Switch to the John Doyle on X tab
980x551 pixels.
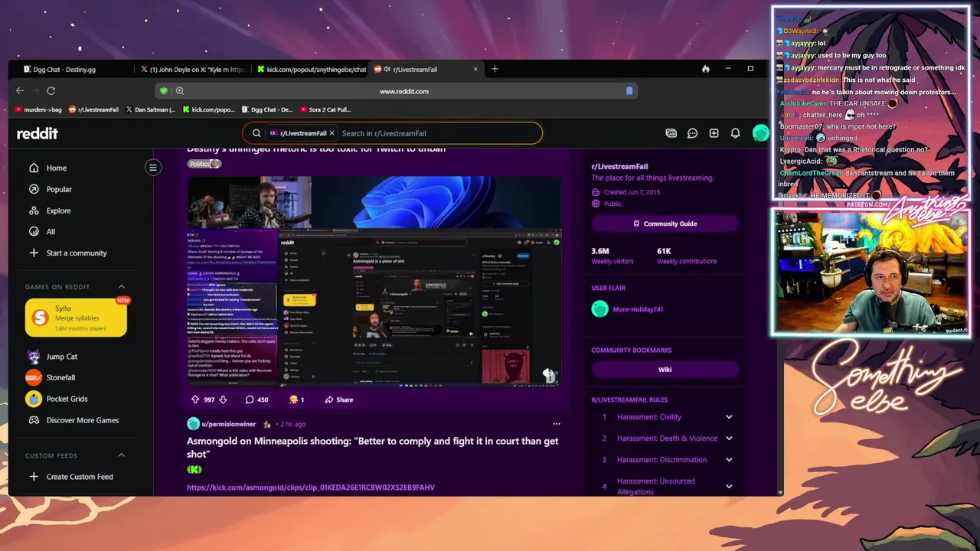[x=192, y=69]
